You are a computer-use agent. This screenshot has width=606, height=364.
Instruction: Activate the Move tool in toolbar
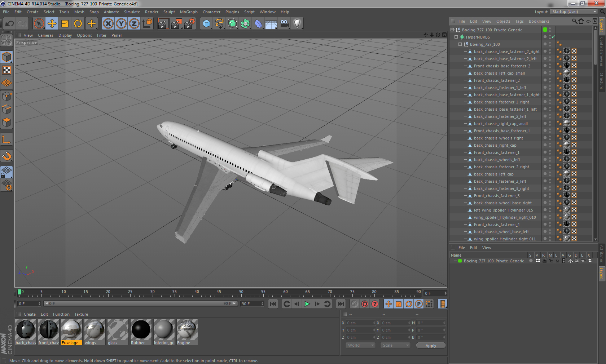click(x=52, y=24)
